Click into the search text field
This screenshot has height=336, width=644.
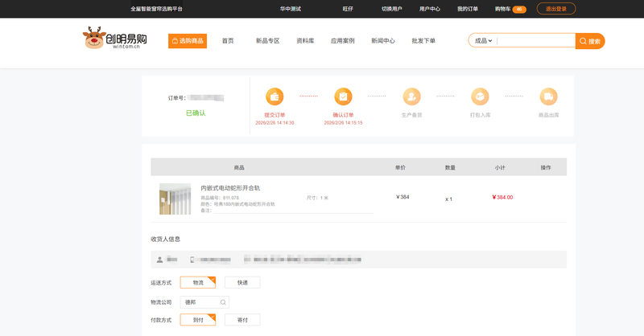pyautogui.click(x=535, y=41)
